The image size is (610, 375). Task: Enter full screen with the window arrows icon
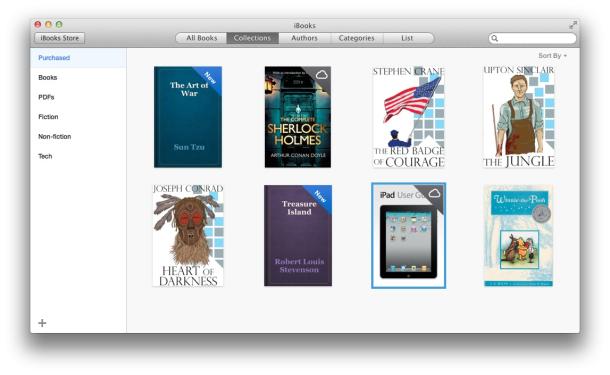(x=573, y=25)
